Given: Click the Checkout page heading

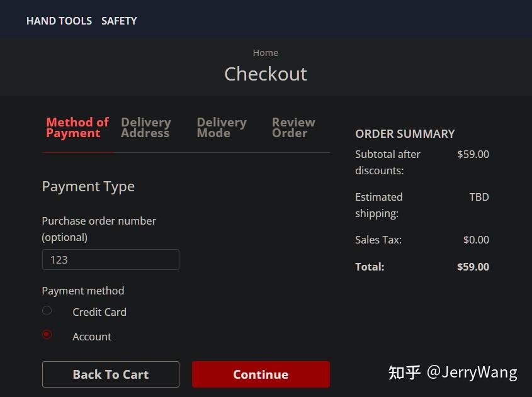Looking at the screenshot, I should click(266, 74).
